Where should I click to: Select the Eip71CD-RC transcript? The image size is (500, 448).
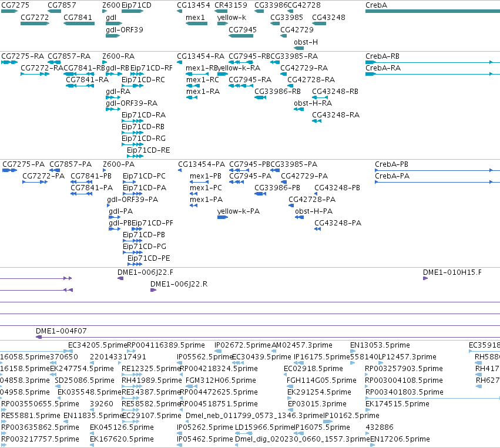click(x=132, y=86)
